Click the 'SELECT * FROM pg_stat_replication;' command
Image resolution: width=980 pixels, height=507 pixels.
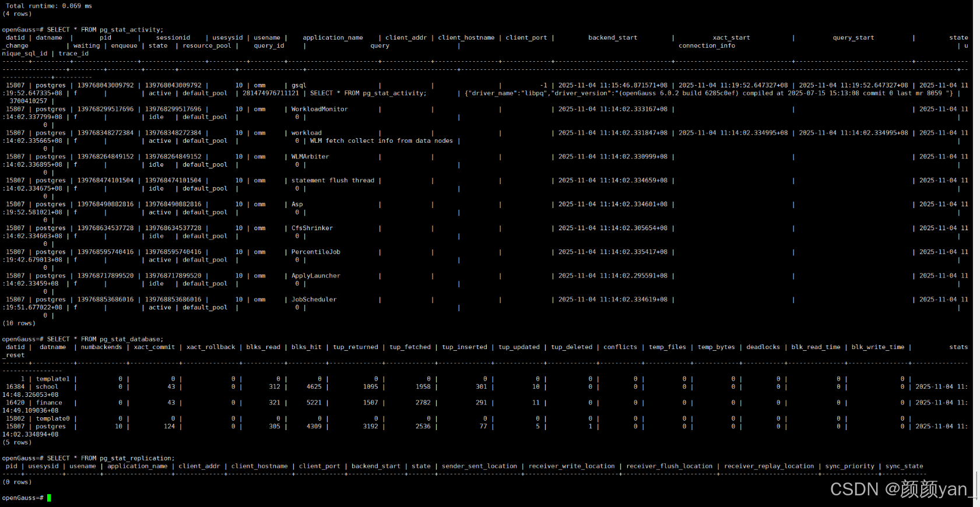pyautogui.click(x=111, y=459)
